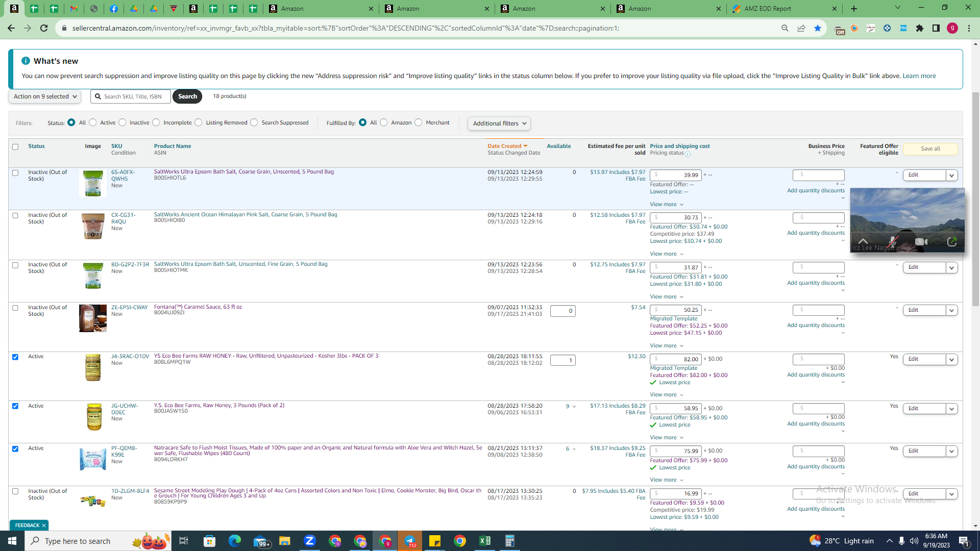Viewport: 980px width, 551px height.
Task: Uncheck the J4-3RAC-O1DV row checkbox
Action: (x=15, y=357)
